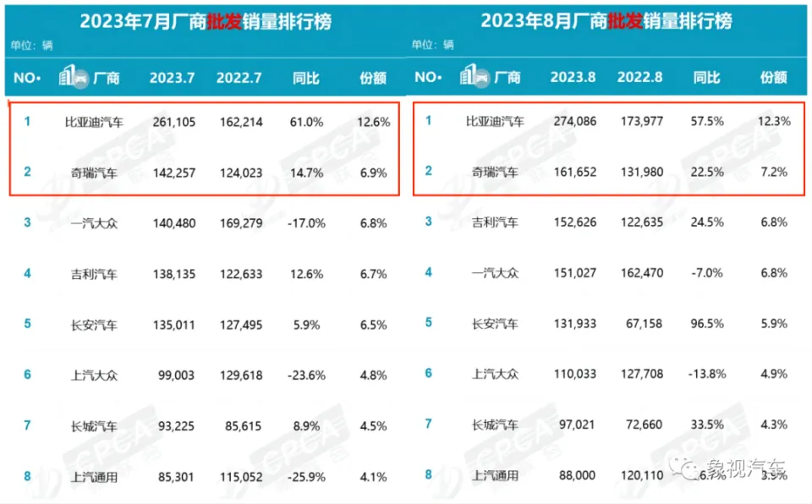Select the sales value '162,214'
Image resolution: width=812 pixels, height=504 pixels.
coord(241,123)
